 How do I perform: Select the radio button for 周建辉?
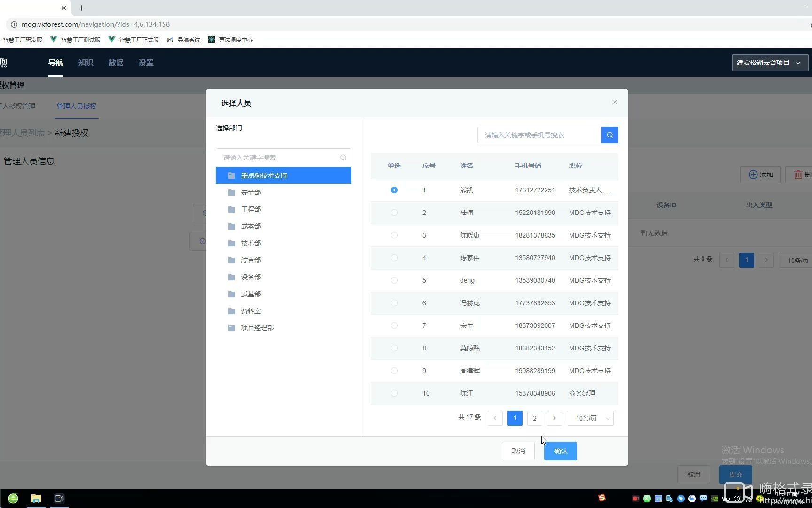point(394,371)
